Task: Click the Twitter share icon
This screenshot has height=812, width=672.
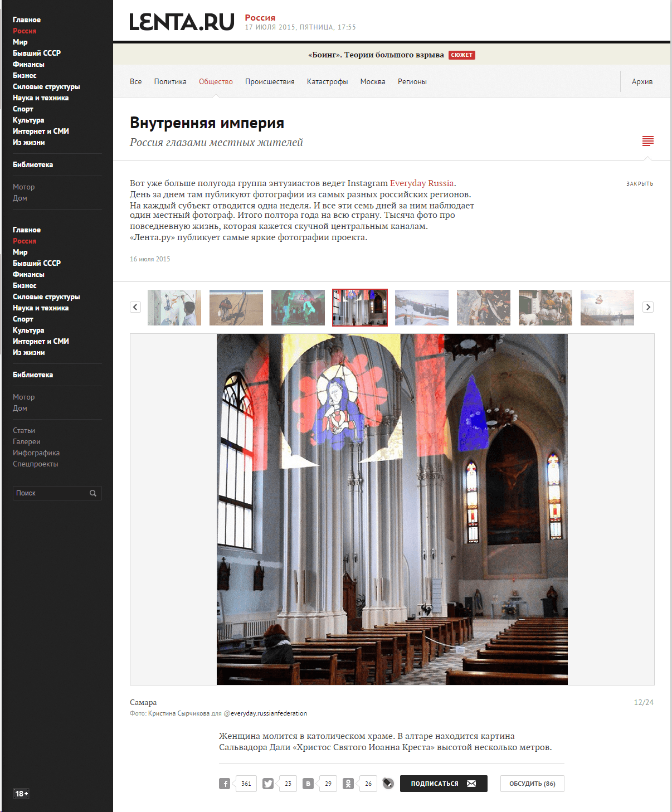Action: pos(268,784)
